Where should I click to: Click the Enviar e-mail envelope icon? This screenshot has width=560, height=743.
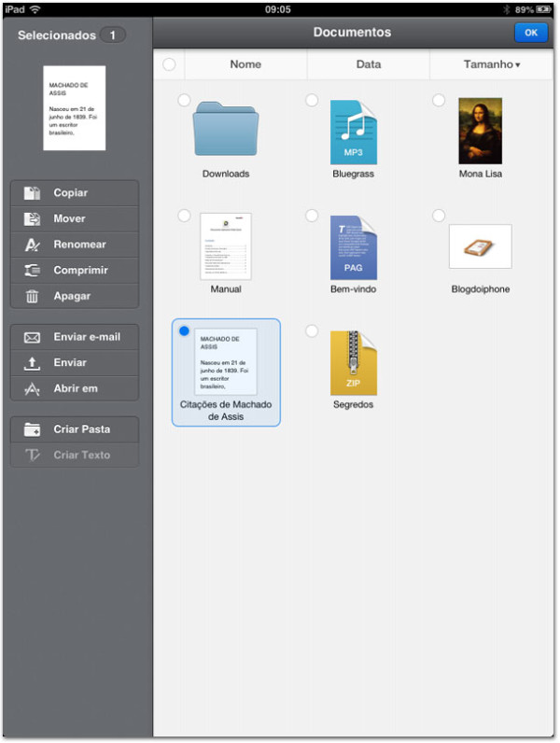[32, 337]
